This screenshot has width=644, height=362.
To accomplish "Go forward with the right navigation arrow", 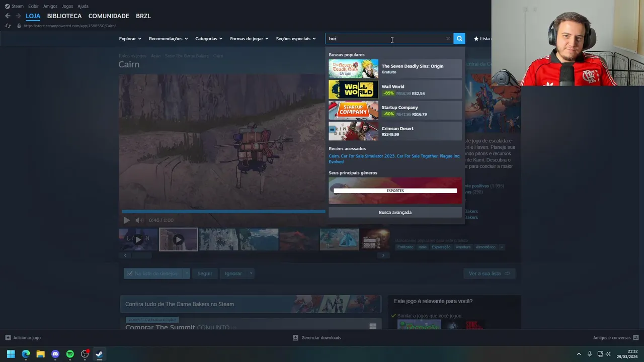I will [x=18, y=16].
